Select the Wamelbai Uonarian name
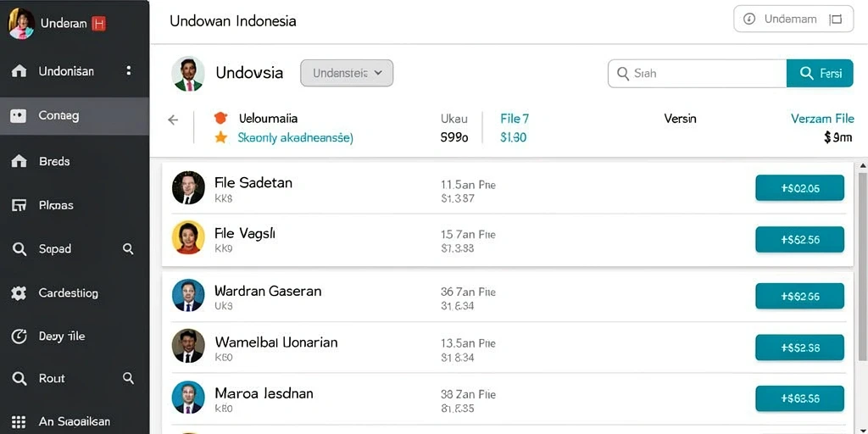 (x=275, y=342)
